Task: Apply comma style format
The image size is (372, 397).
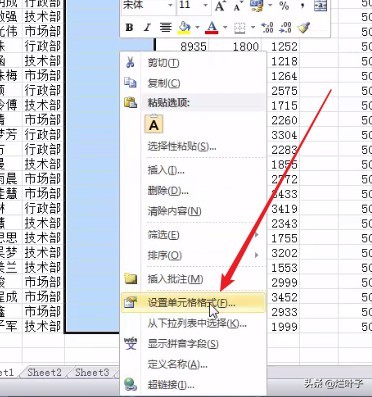Action: tap(302, 6)
